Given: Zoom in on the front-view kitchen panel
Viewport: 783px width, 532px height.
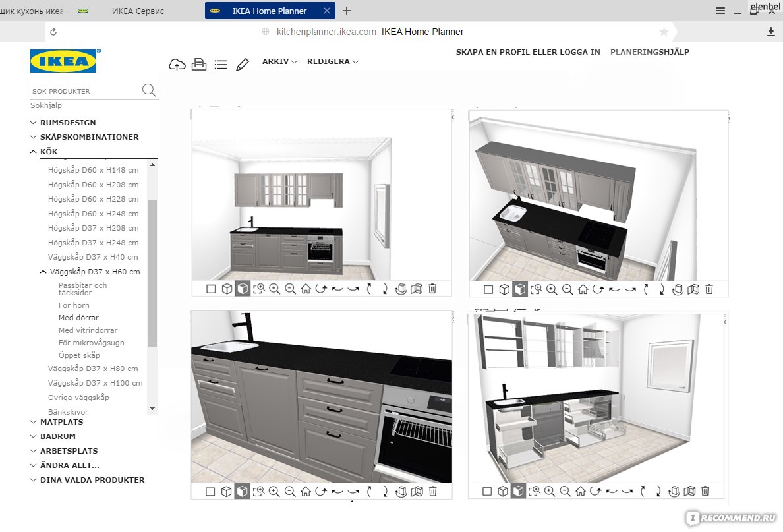Looking at the screenshot, I should tap(275, 289).
